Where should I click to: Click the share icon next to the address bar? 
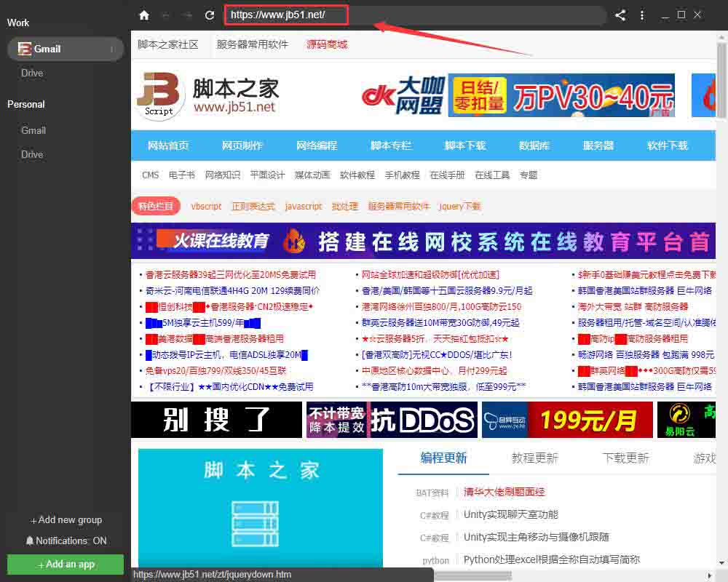[x=620, y=15]
